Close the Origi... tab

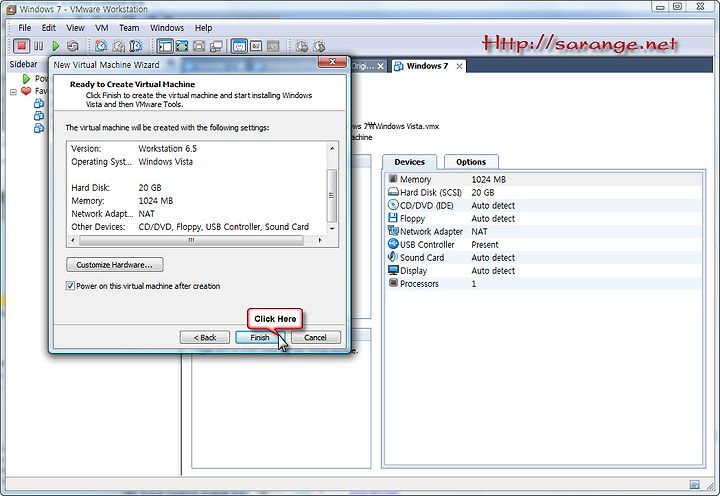pos(381,66)
